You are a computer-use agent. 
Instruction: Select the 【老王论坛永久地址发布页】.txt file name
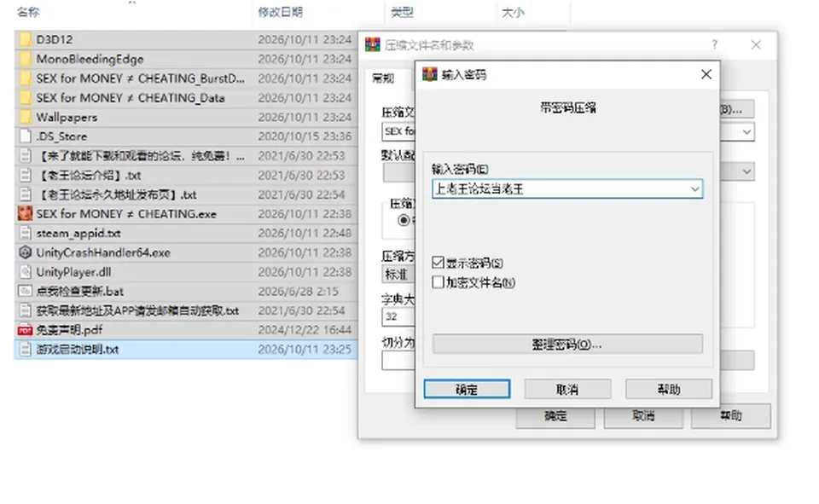point(117,194)
